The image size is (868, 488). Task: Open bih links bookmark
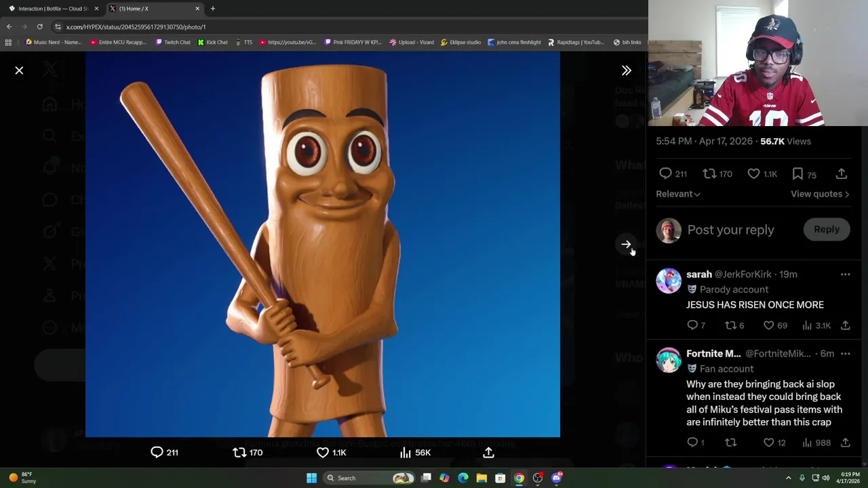pyautogui.click(x=627, y=42)
